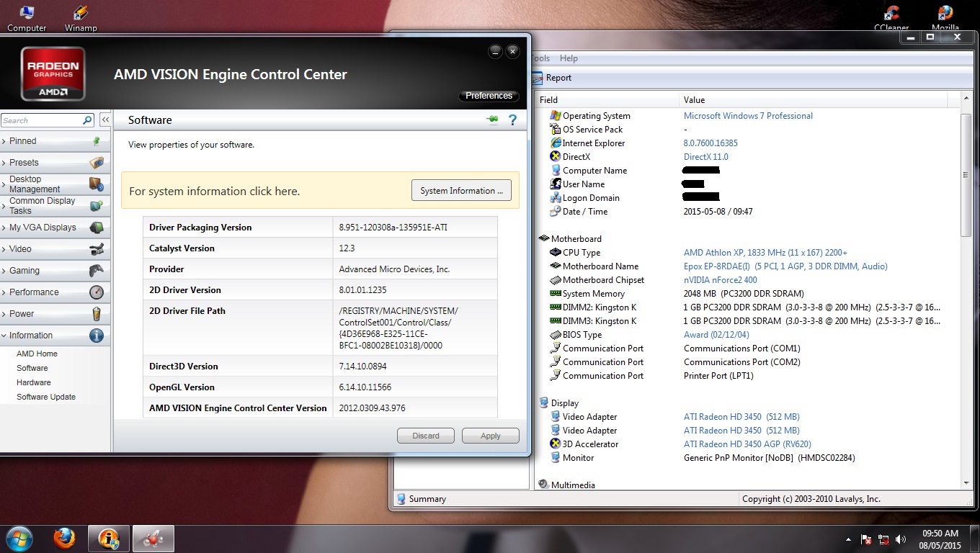Click the Apply button
The height and width of the screenshot is (553, 980).
(x=491, y=436)
